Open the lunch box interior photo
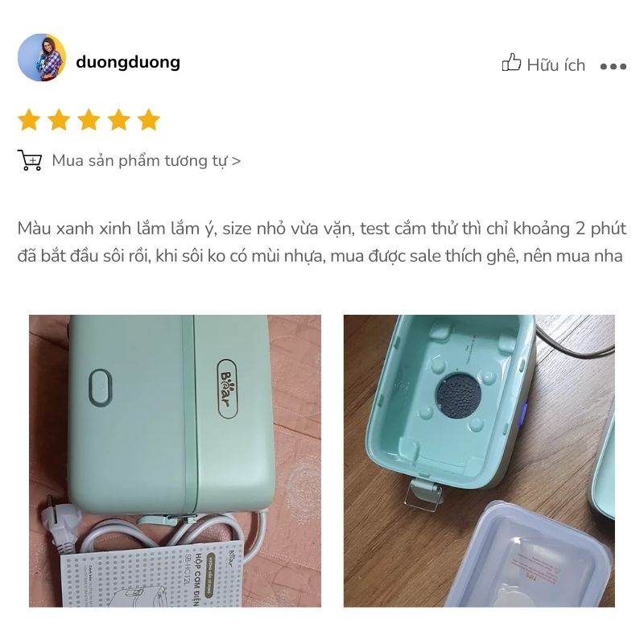The image size is (644, 644). pos(479,460)
